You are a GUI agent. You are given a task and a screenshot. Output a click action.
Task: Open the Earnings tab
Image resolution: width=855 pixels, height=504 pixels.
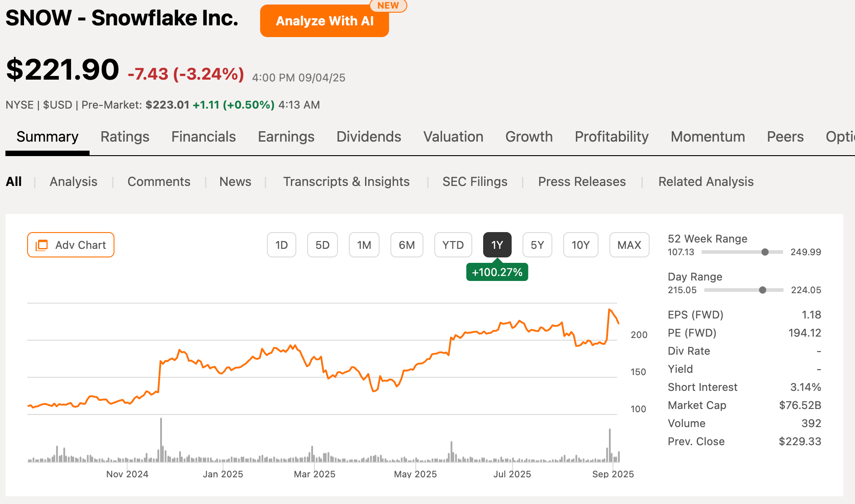point(286,137)
